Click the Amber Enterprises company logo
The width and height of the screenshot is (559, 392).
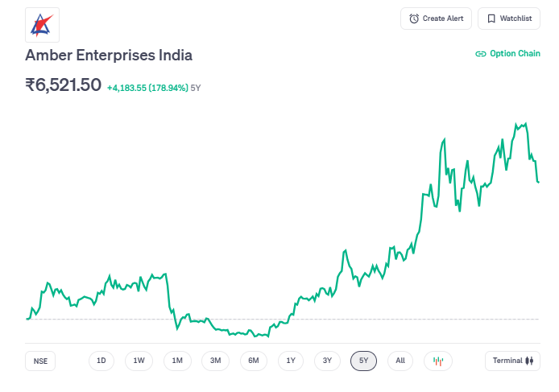point(42,24)
